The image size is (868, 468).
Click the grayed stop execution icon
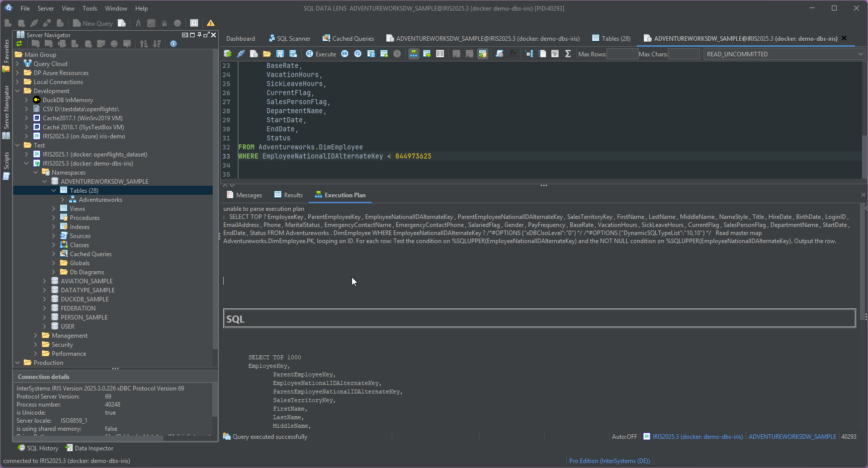tap(397, 54)
